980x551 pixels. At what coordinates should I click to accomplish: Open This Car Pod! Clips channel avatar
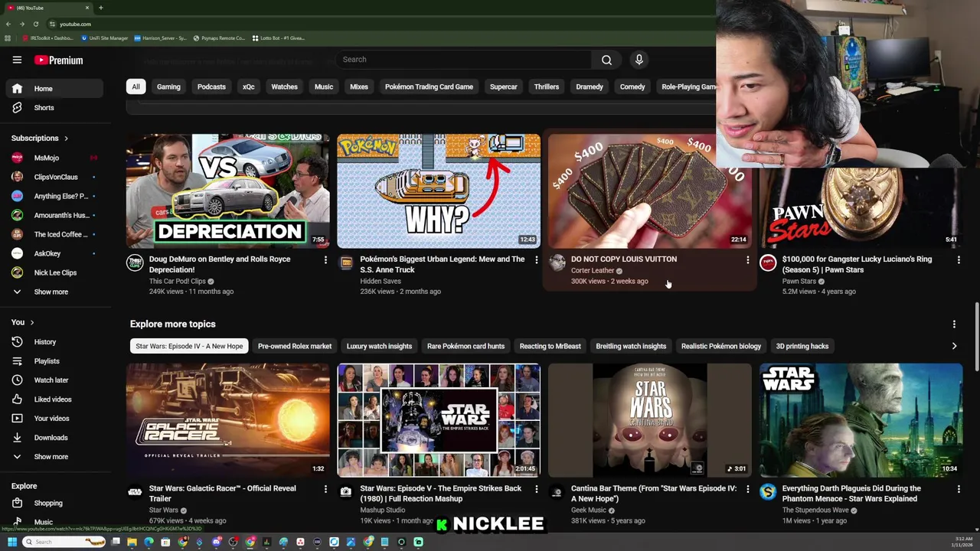[135, 263]
